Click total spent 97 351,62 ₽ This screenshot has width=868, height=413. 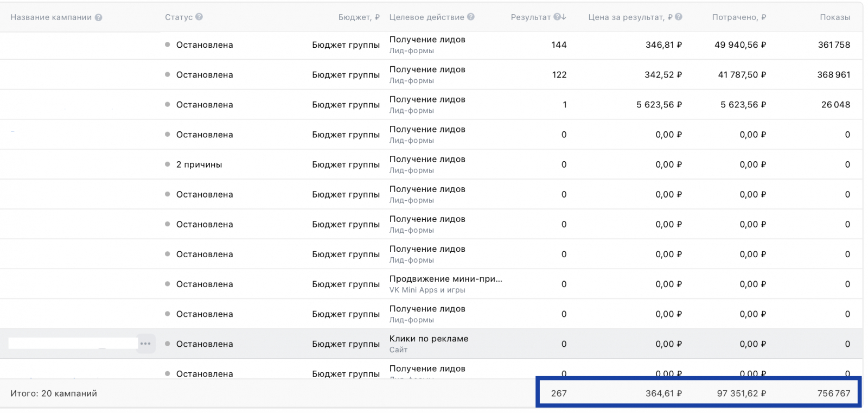click(x=741, y=393)
